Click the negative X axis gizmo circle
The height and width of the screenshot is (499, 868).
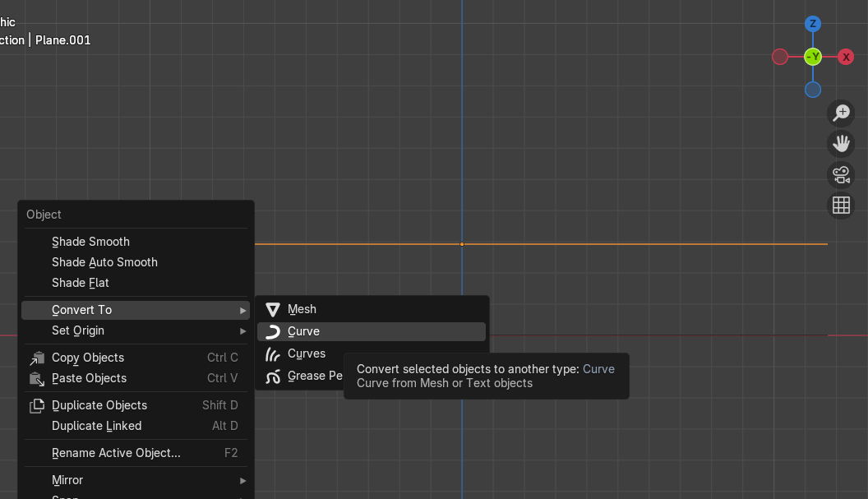click(x=780, y=57)
